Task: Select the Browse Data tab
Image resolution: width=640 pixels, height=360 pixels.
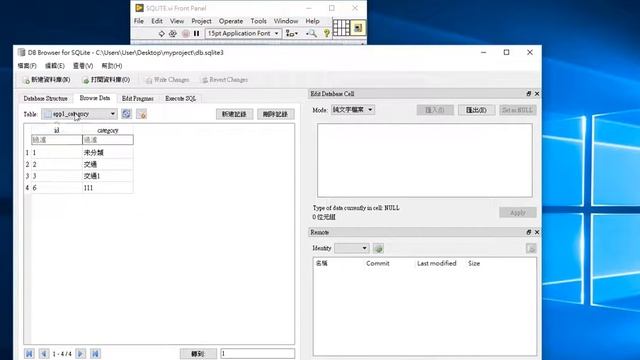Action: pos(95,98)
